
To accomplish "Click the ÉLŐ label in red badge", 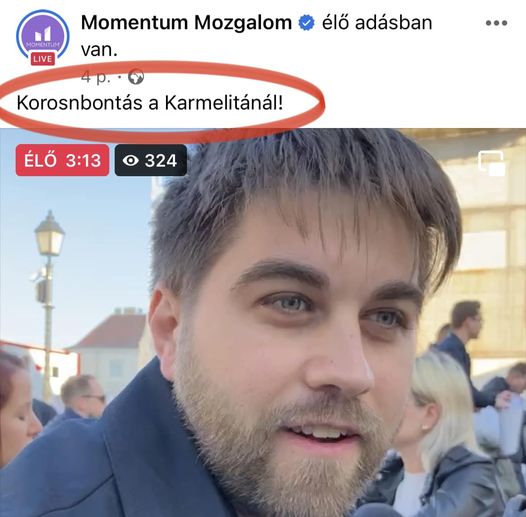I will pos(40,160).
